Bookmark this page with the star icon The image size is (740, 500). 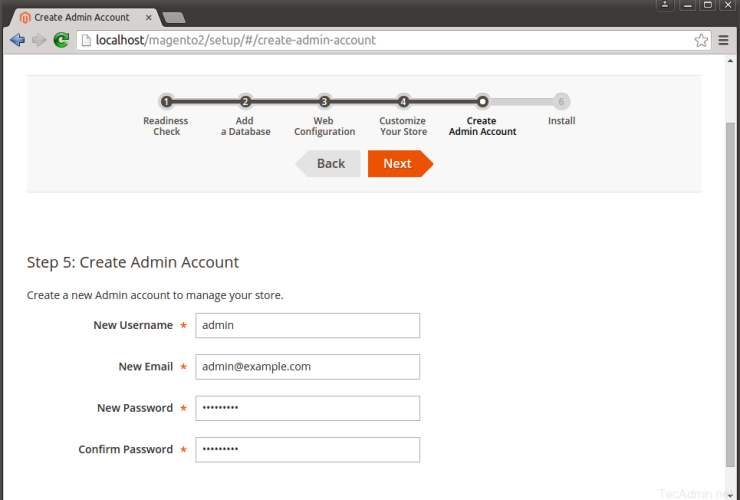click(x=701, y=40)
